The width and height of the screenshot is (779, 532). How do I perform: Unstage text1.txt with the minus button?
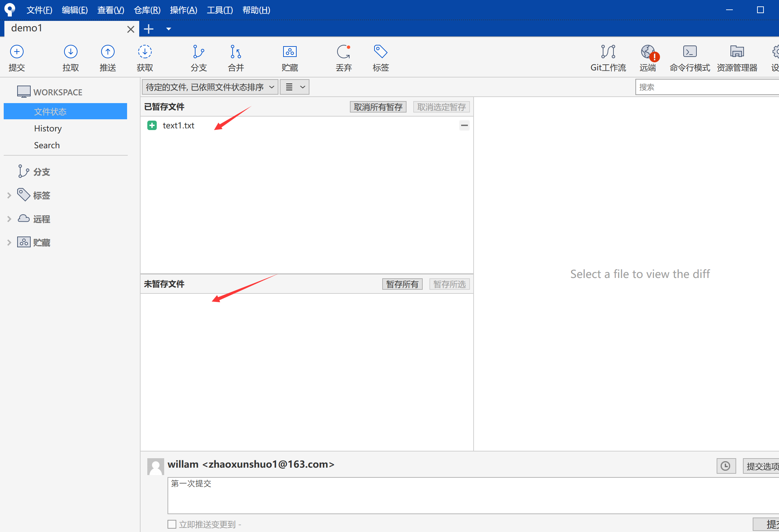pos(464,125)
